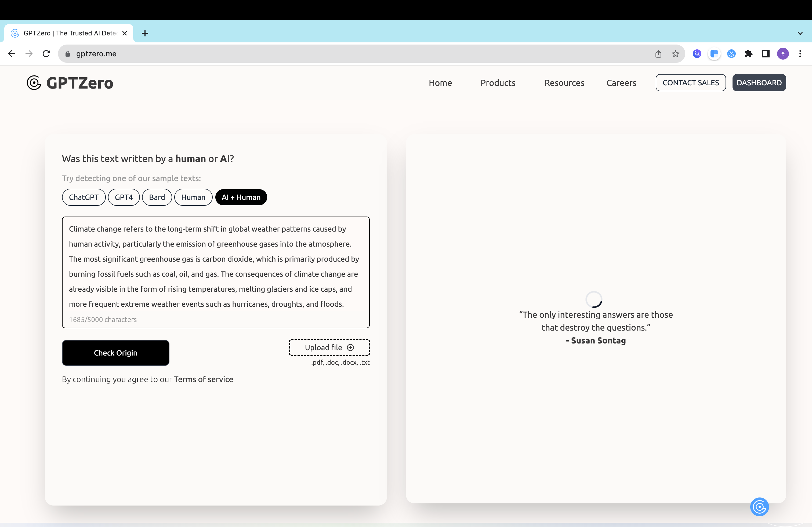Click the Check Origin button
The width and height of the screenshot is (812, 527).
115,353
